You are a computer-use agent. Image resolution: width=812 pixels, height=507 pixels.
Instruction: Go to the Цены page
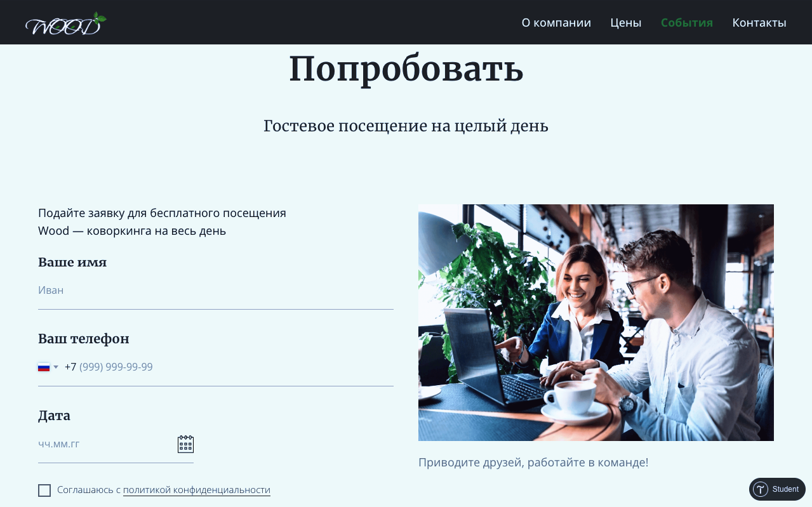[626, 23]
